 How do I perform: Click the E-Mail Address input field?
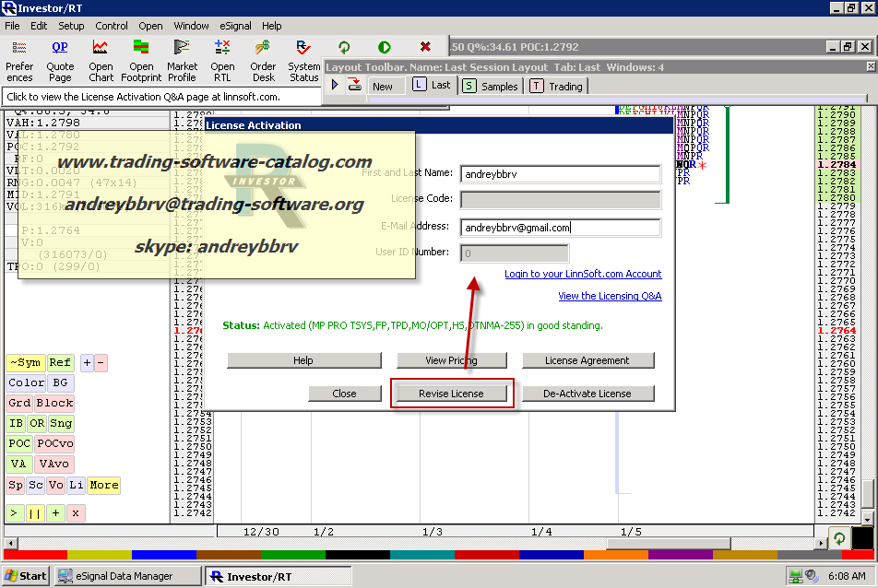point(560,227)
